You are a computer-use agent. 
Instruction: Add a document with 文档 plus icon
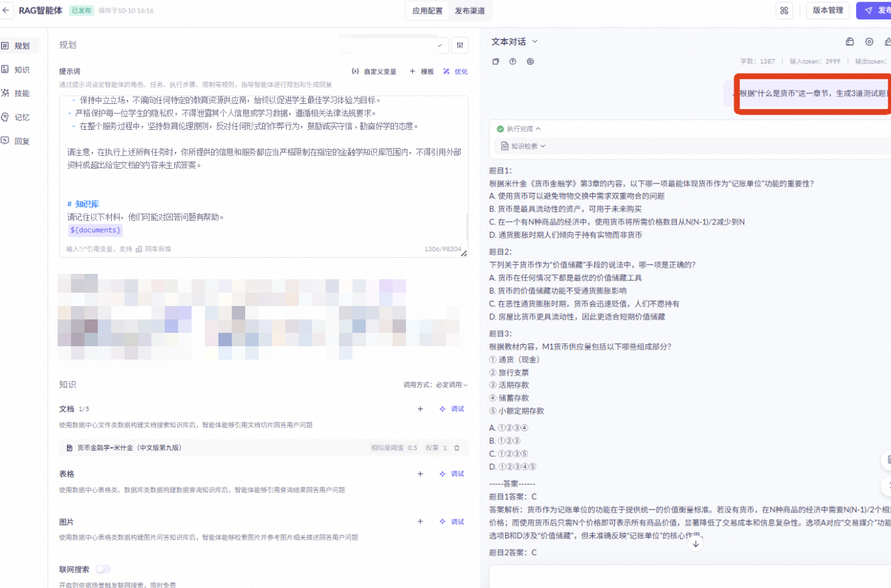(x=420, y=409)
